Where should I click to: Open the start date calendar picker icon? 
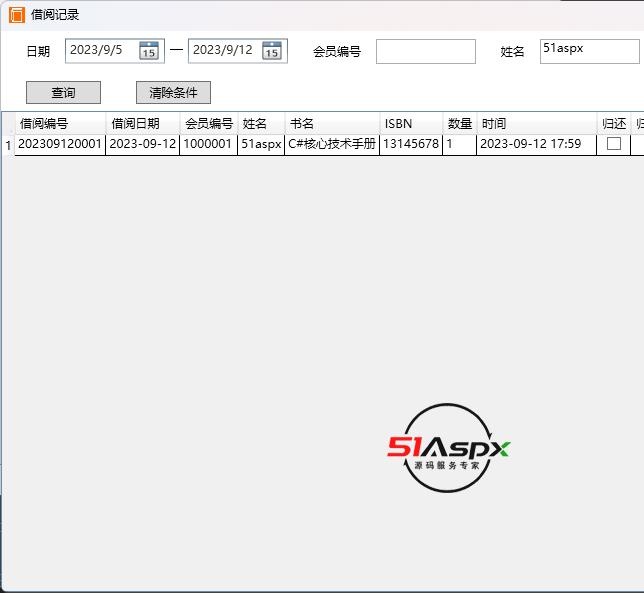pyautogui.click(x=149, y=51)
